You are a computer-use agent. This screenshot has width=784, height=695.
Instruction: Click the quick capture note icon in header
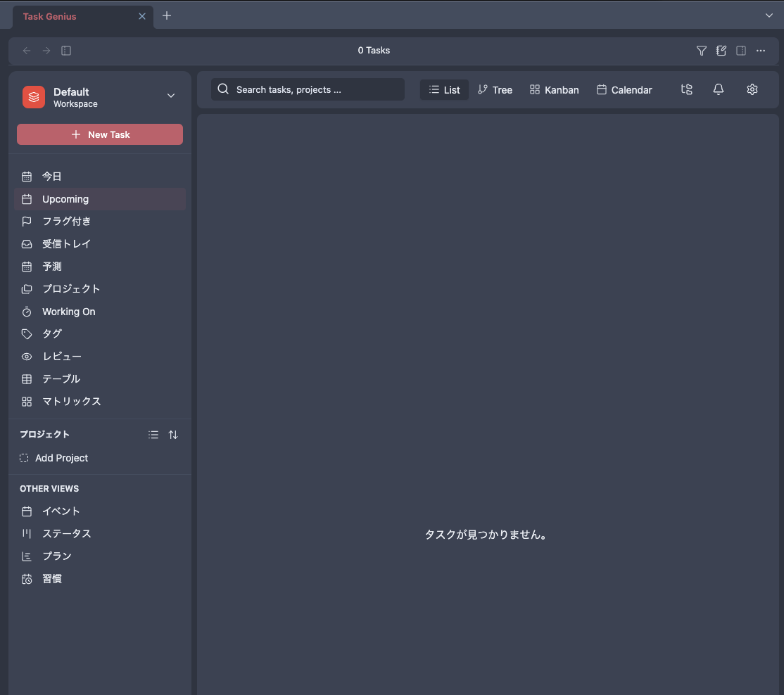point(721,51)
